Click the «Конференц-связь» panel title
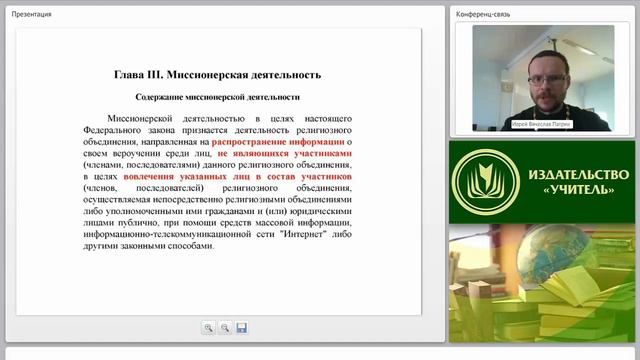The image size is (640, 360). (483, 14)
